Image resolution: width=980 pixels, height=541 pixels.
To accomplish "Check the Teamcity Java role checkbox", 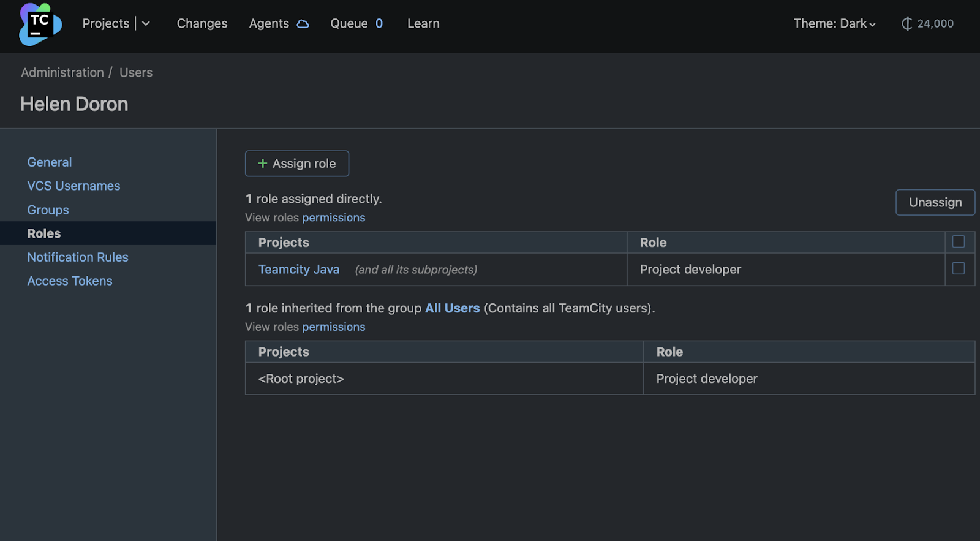I will 959,268.
